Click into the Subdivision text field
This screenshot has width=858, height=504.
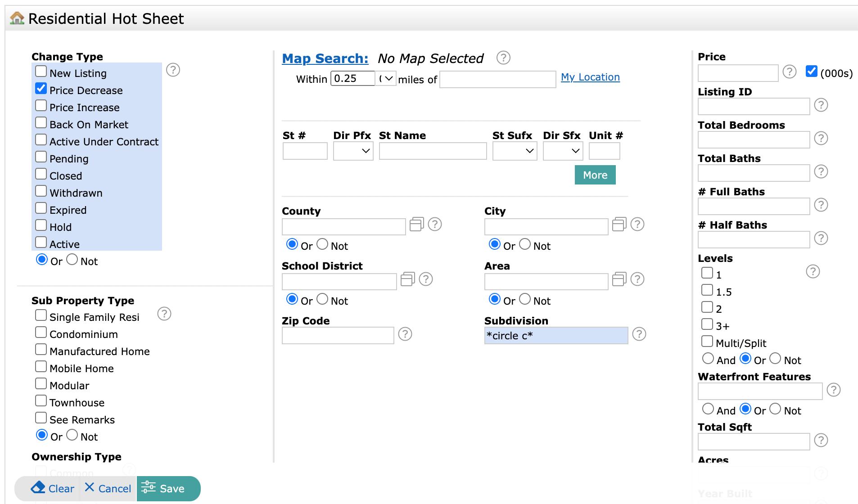(556, 336)
